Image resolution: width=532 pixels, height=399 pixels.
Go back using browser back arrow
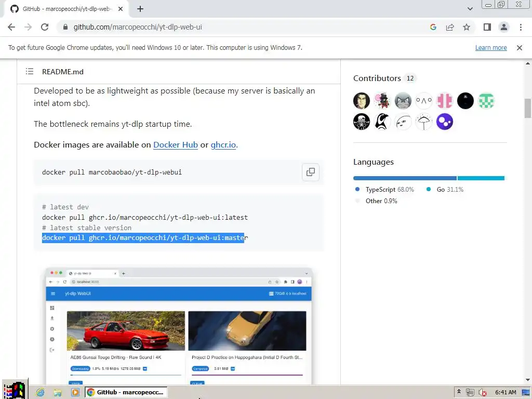(11, 27)
